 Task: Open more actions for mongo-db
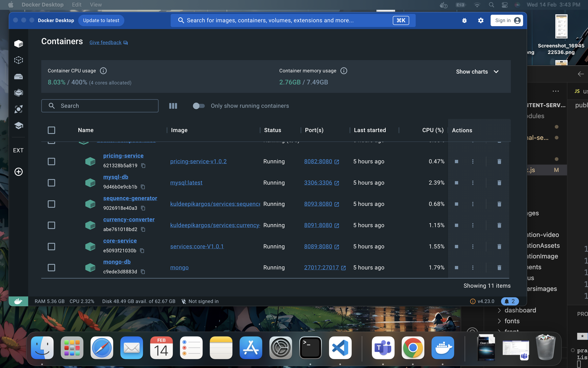473,267
